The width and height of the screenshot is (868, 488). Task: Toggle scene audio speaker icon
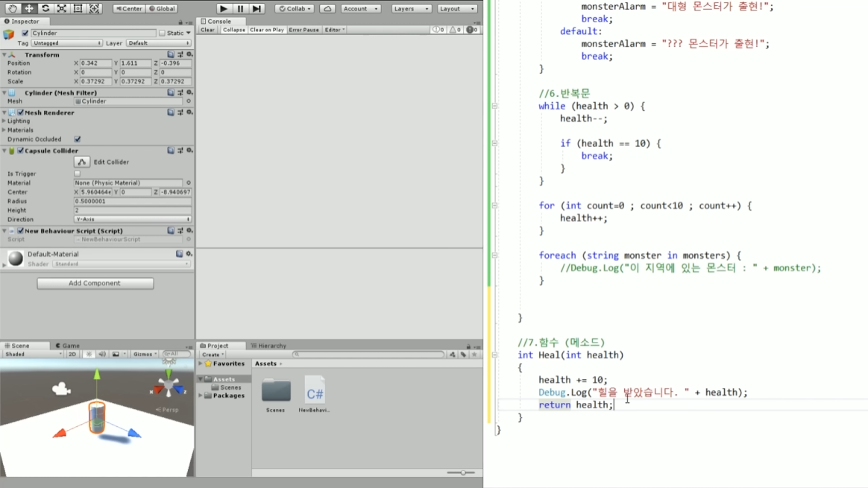tap(102, 354)
